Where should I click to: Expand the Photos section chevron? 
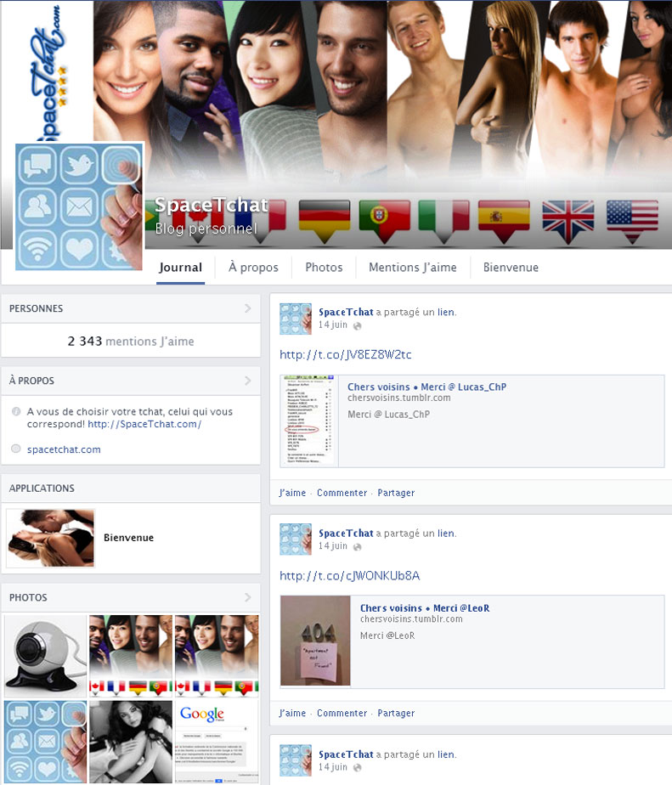[248, 597]
